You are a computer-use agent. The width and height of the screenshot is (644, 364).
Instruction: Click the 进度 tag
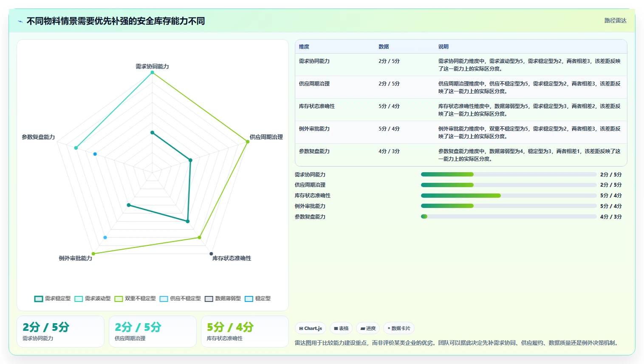(368, 328)
